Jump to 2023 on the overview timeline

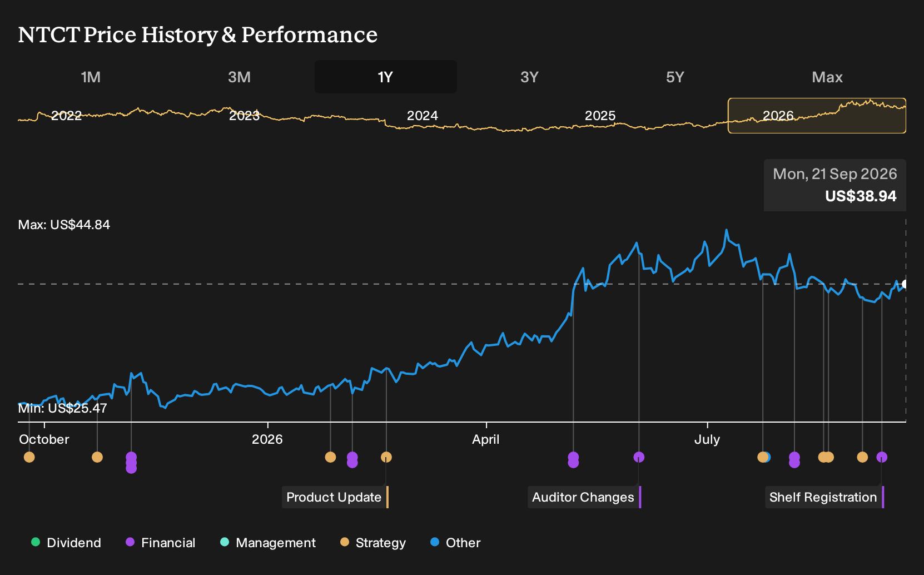coord(244,116)
